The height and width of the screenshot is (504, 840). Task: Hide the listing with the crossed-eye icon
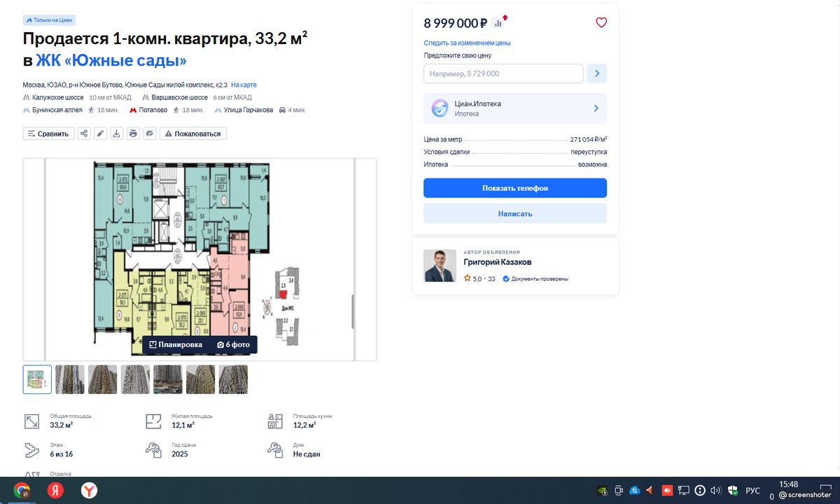[x=149, y=134]
